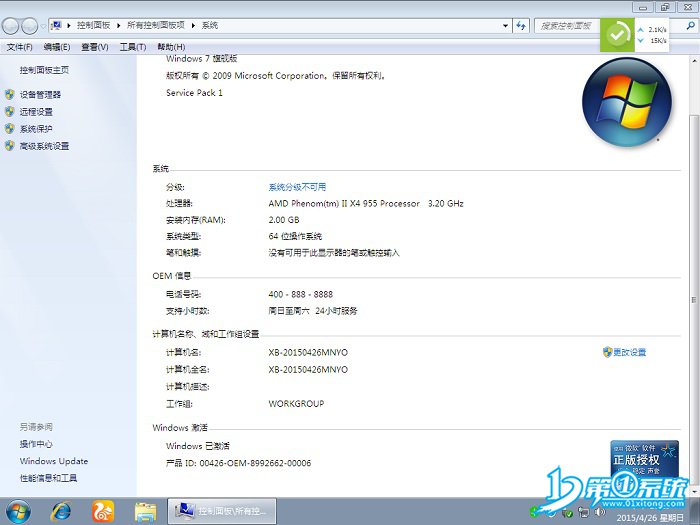Open UC Browser from the taskbar
The width and height of the screenshot is (700, 525).
click(103, 511)
